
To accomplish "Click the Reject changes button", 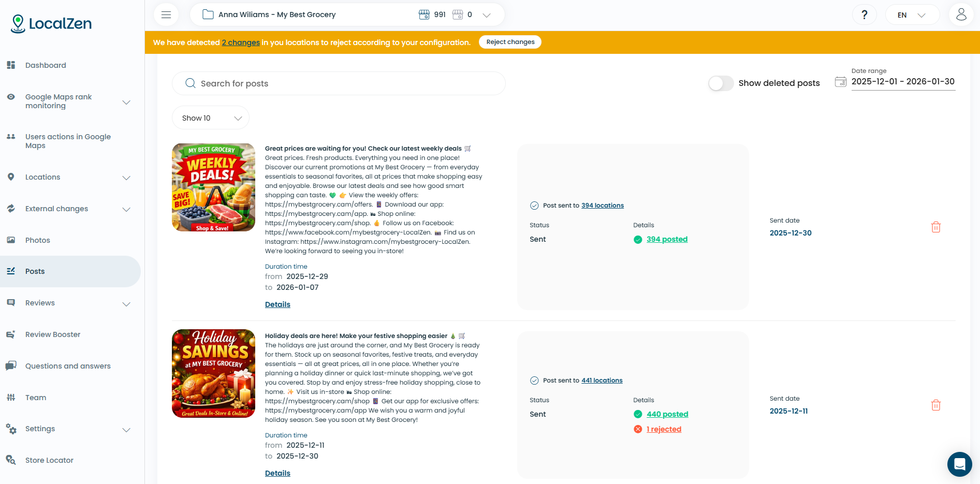I will [x=510, y=42].
